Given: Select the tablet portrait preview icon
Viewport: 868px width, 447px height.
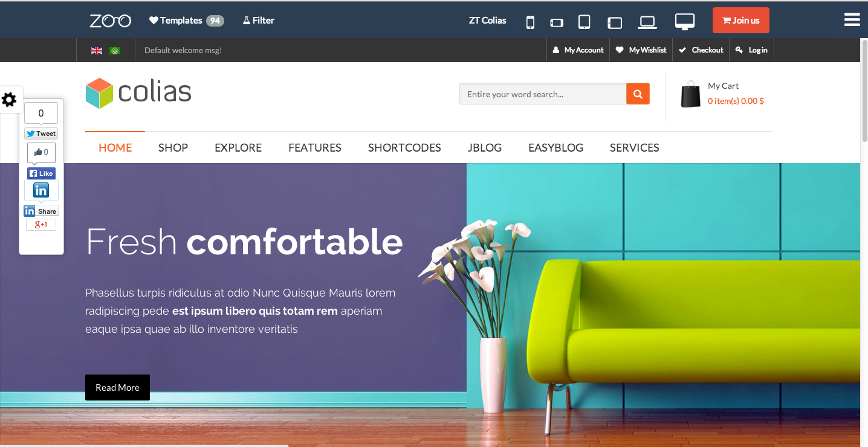Looking at the screenshot, I should [584, 22].
